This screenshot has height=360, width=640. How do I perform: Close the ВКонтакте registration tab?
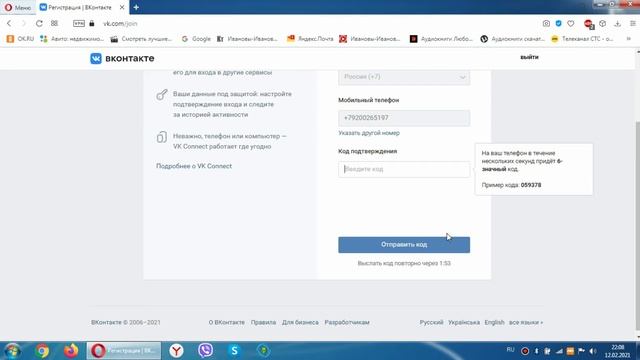122,7
